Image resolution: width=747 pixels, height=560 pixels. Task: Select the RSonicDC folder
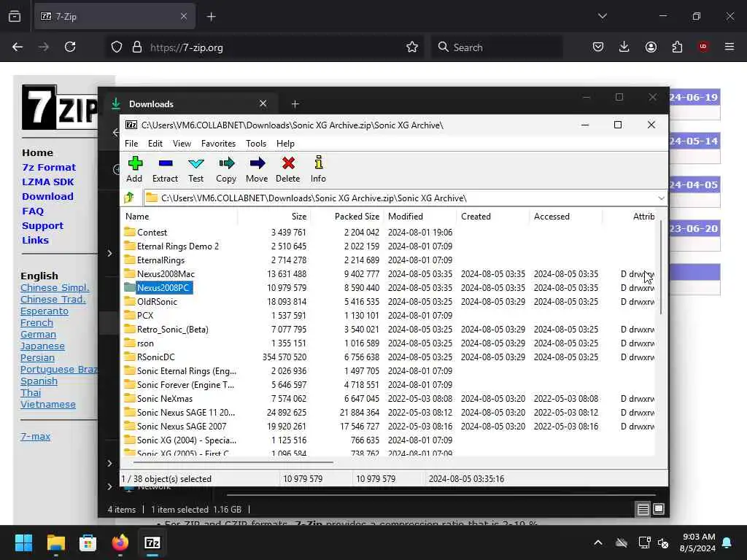(x=156, y=357)
